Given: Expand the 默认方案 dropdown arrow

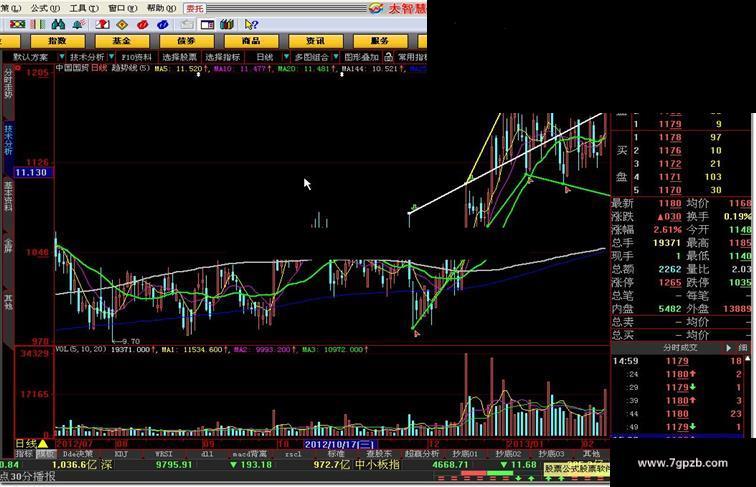Looking at the screenshot, I should tap(62, 57).
